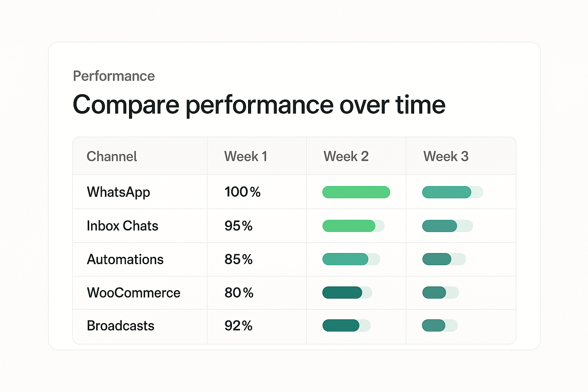Click the Automations channel label
Image resolution: width=588 pixels, height=392 pixels.
pos(125,260)
